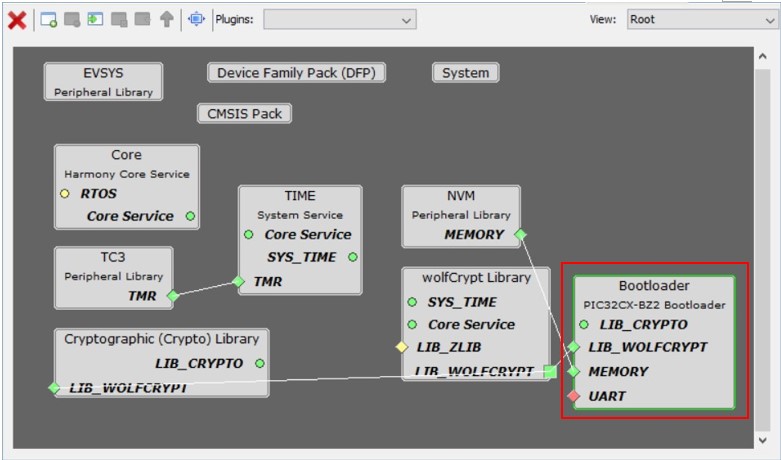The height and width of the screenshot is (460, 781).
Task: Click the SYS_TIME green circle on TIME block
Action: (353, 257)
